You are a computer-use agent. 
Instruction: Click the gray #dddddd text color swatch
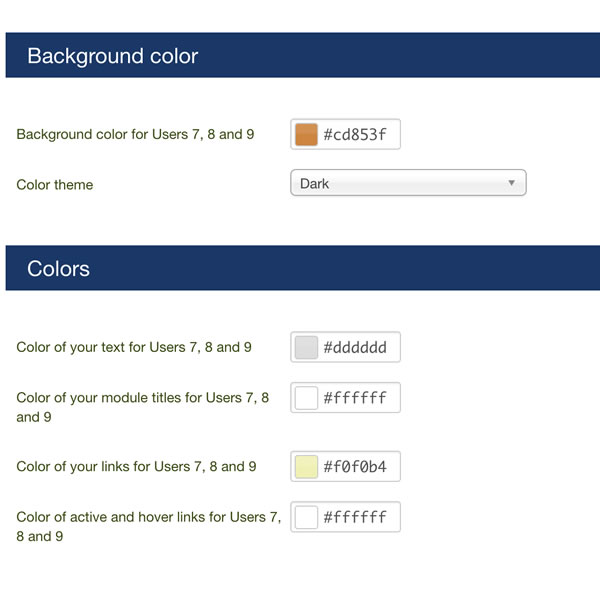tap(306, 347)
